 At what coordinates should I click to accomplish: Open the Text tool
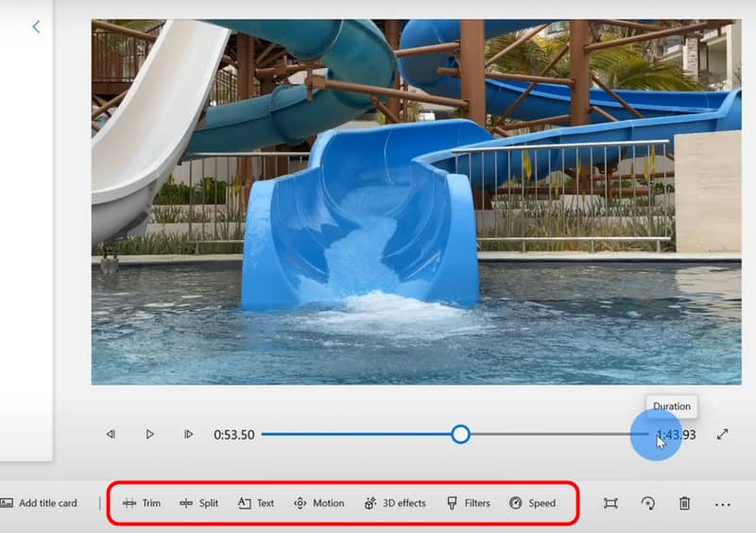coord(256,503)
